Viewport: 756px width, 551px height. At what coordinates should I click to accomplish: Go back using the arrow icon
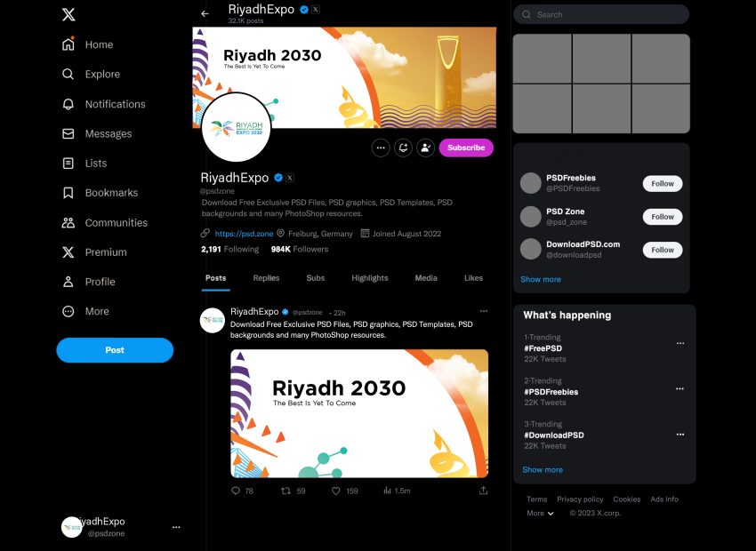click(205, 14)
